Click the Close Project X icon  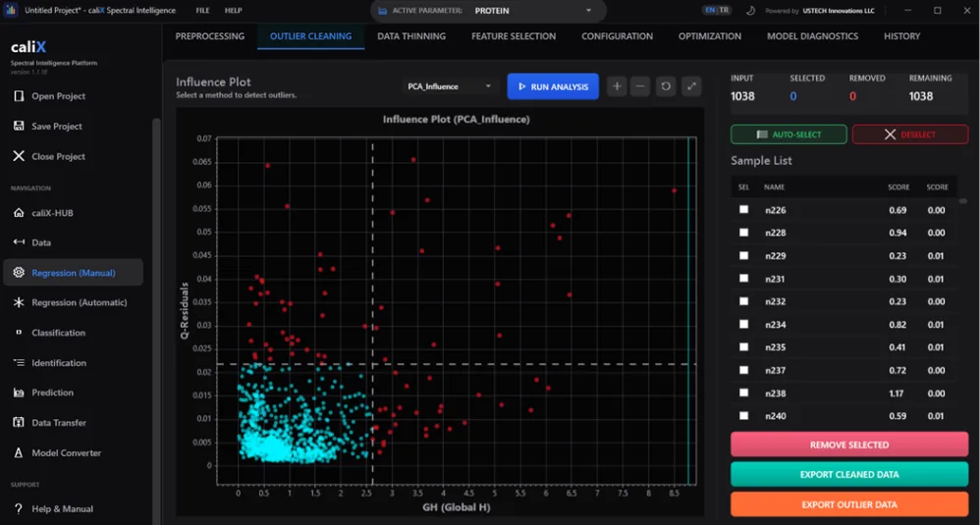(19, 156)
